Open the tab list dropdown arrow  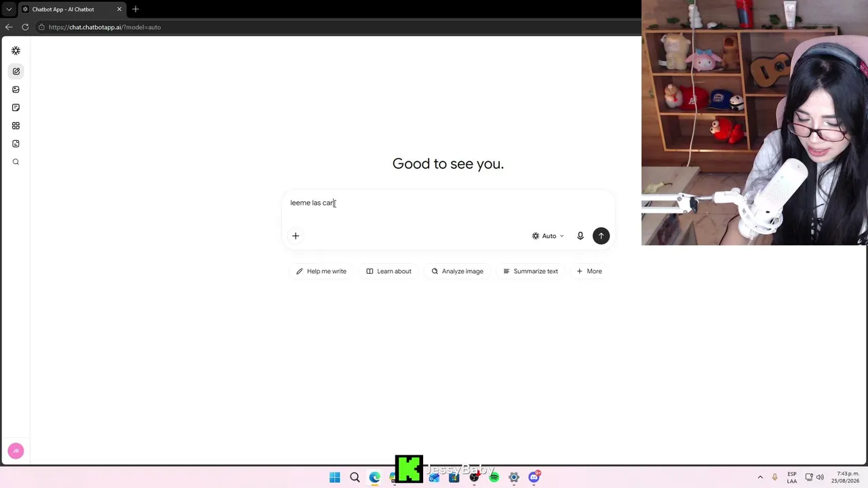click(x=8, y=9)
